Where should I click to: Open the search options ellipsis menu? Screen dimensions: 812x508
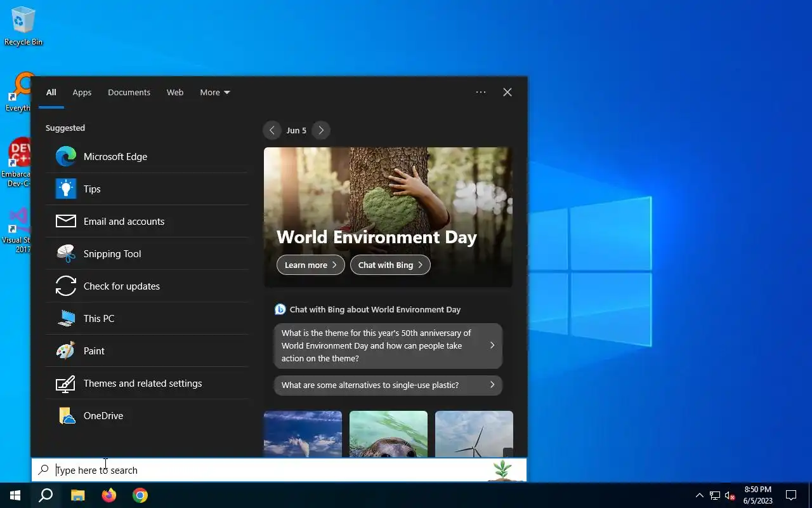(x=481, y=92)
